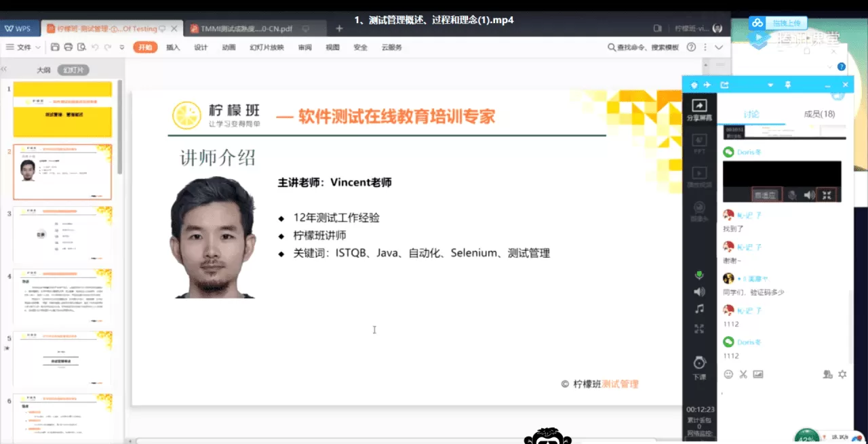Click the scissors screenshot icon in chat panel
The width and height of the screenshot is (868, 444).
(743, 374)
